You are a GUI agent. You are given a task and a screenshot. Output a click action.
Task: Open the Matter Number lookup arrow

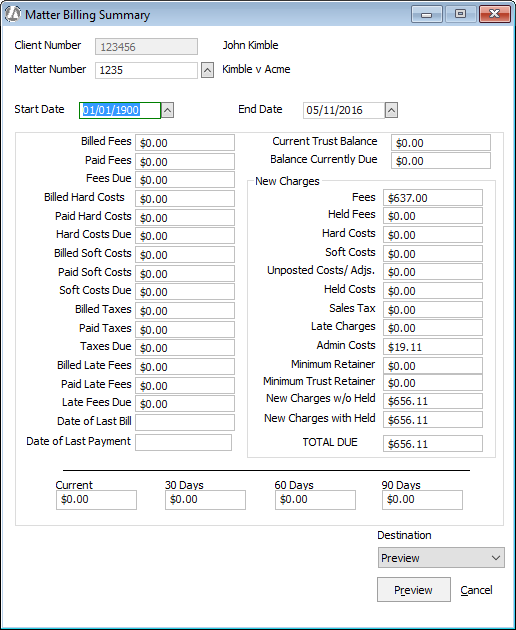point(207,70)
